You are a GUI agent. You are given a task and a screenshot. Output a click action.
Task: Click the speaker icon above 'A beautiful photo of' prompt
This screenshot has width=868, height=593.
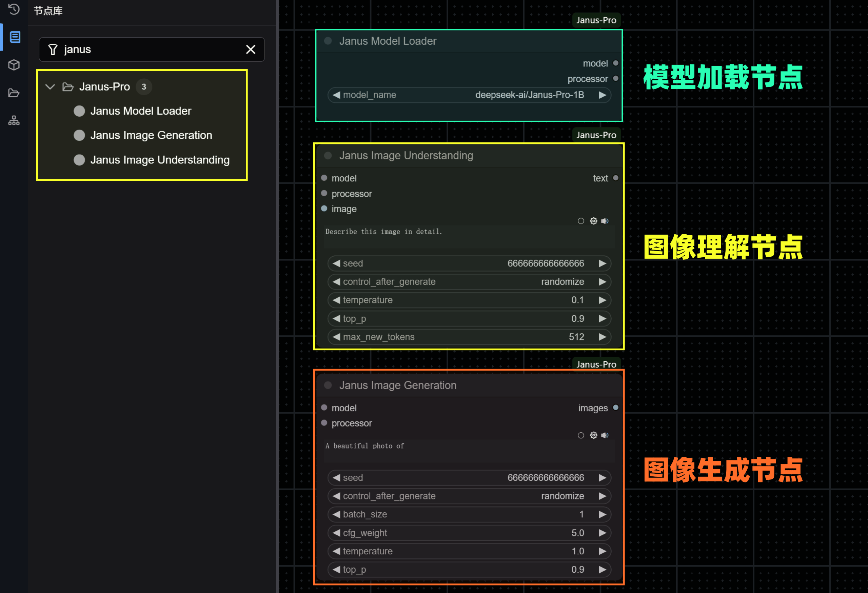605,435
